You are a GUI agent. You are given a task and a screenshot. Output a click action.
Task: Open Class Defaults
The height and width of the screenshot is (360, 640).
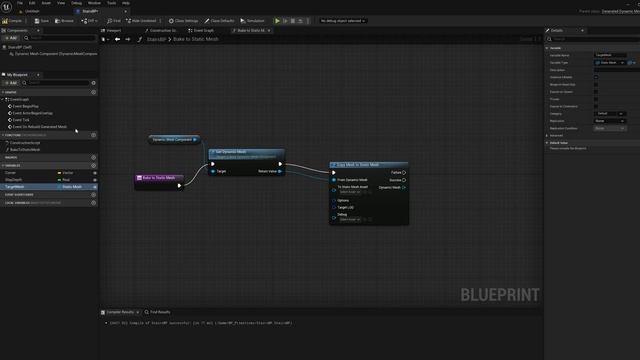tap(220, 21)
